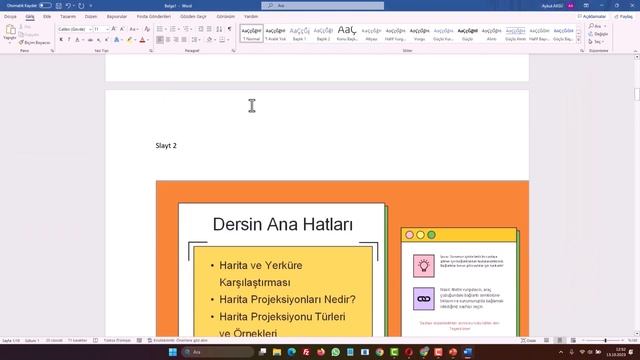640x360 pixels.
Task: Switch to the Ekle (Insert) tab
Action: (47, 17)
